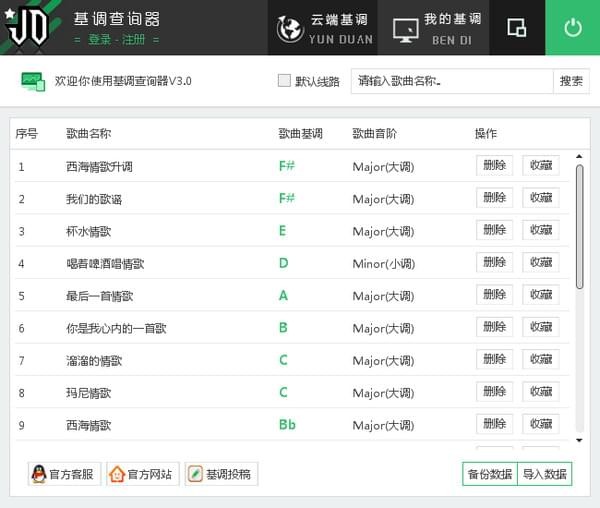This screenshot has width=600, height=508.
Task: Switch to 我的基调 local tab
Action: [436, 28]
